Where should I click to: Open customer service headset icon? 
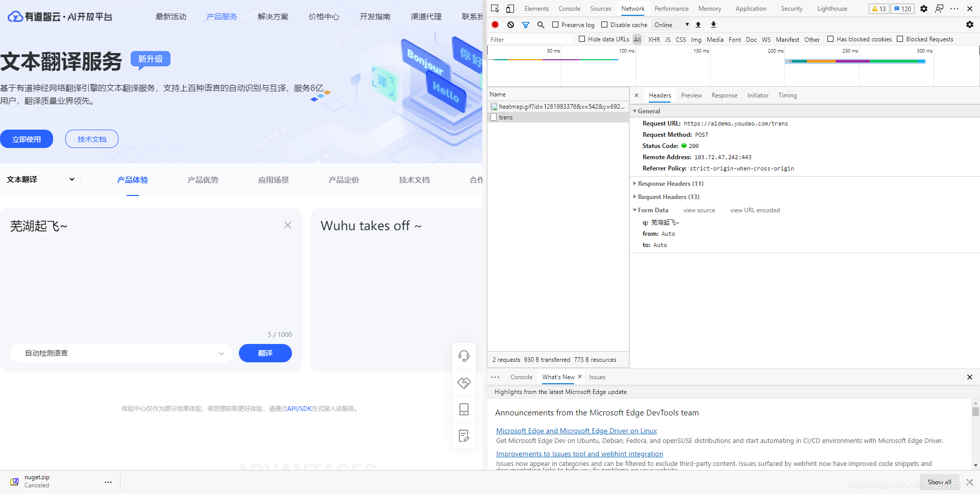pos(464,356)
